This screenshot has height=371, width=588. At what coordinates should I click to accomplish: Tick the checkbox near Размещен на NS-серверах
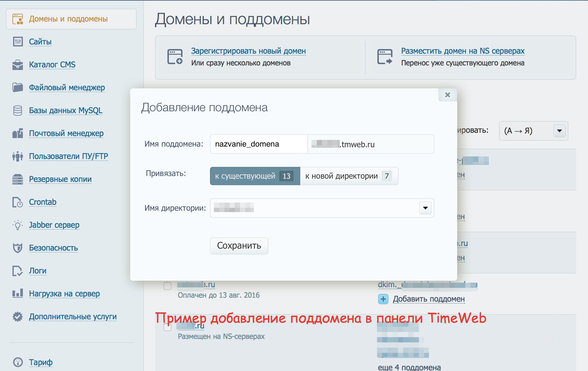pyautogui.click(x=167, y=327)
